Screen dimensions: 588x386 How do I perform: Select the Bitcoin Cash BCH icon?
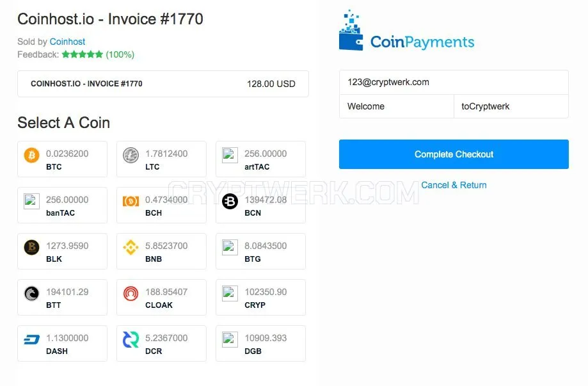click(131, 202)
